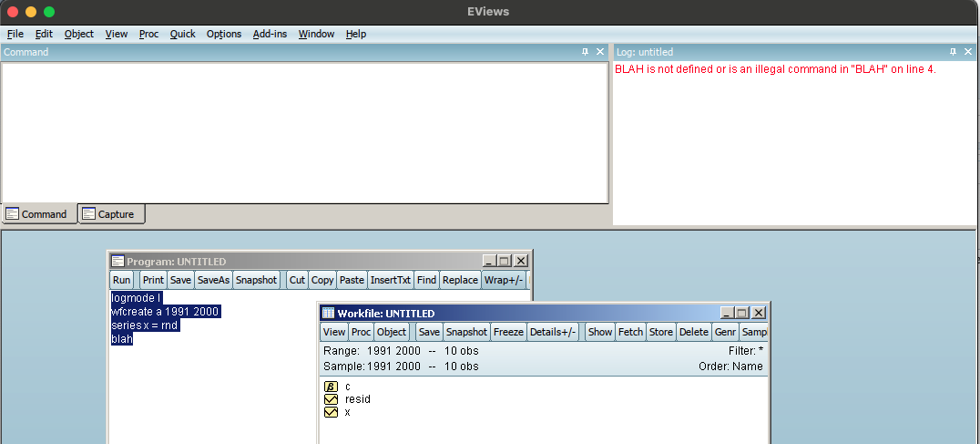The image size is (980, 444).
Task: Click the Program window title bar icon
Action: coord(117,261)
